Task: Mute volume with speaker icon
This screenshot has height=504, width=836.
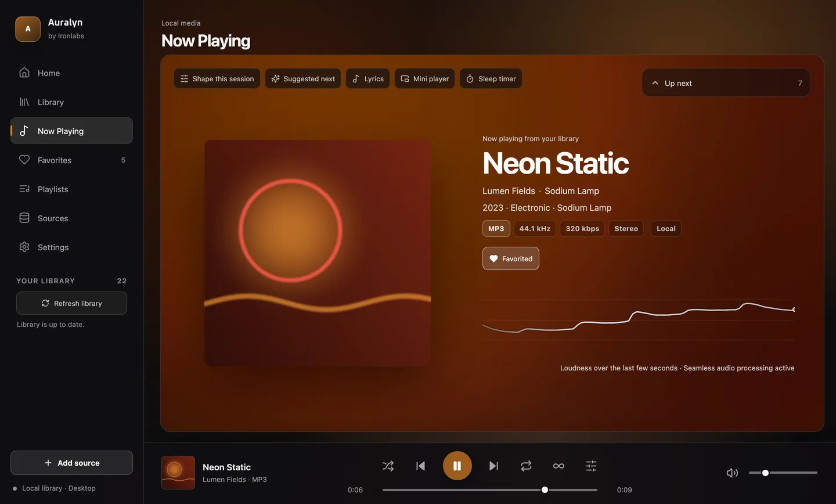Action: [x=732, y=473]
